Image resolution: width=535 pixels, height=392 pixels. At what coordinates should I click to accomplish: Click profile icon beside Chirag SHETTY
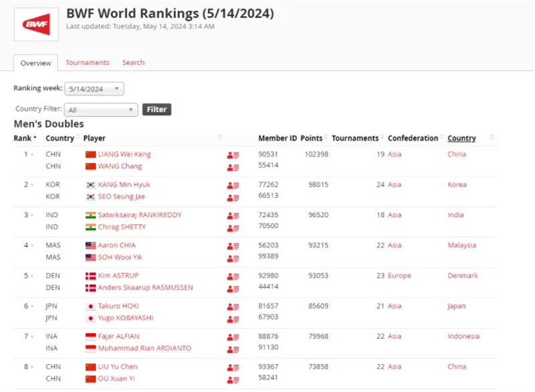pos(233,227)
